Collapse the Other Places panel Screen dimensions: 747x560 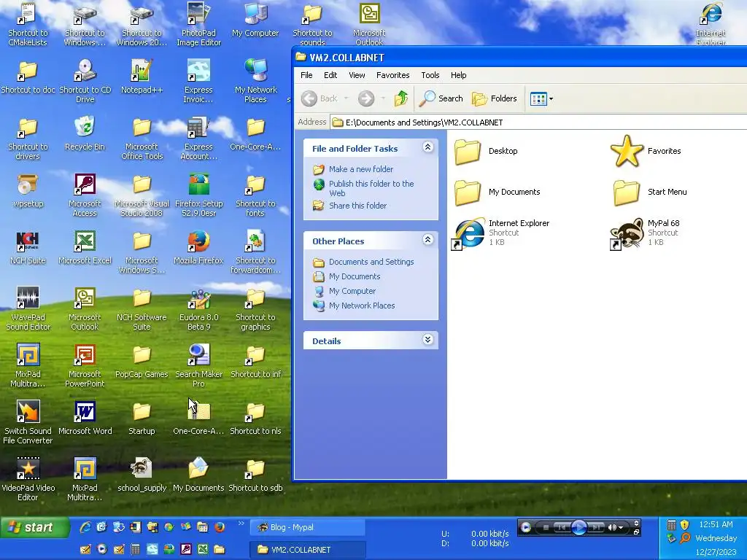[x=427, y=239]
